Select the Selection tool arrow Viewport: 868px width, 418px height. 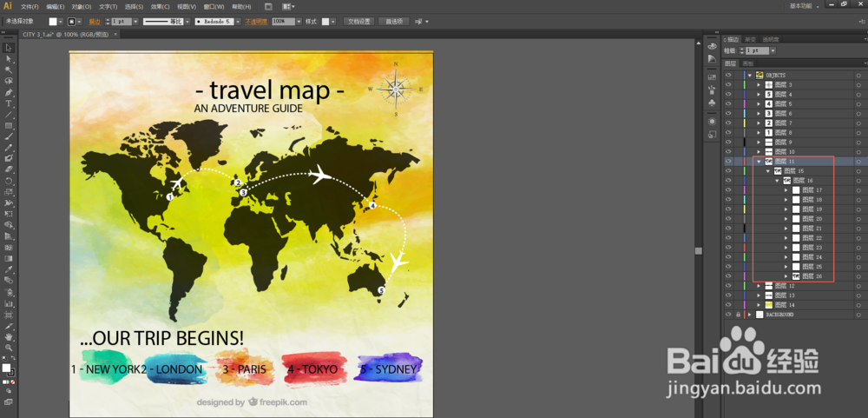pyautogui.click(x=9, y=48)
